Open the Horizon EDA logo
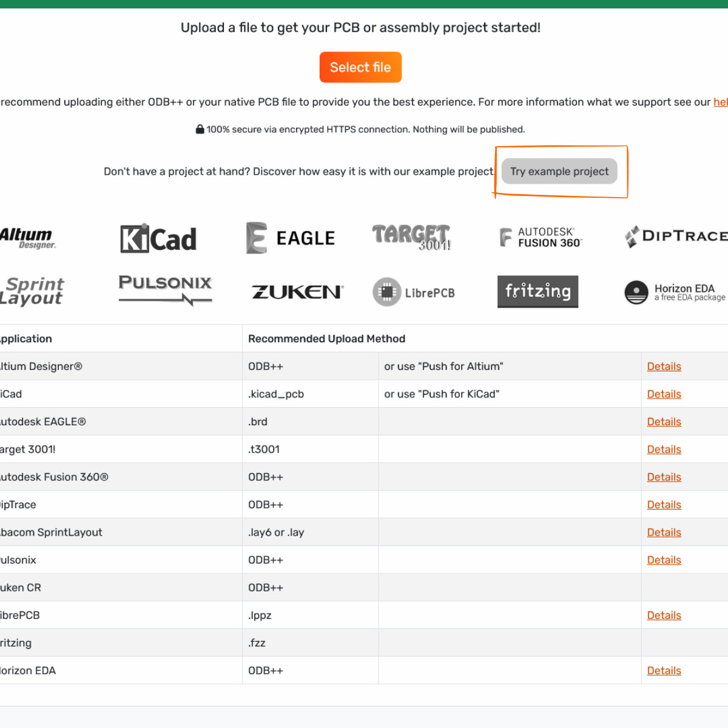This screenshot has height=728, width=728. point(675,292)
